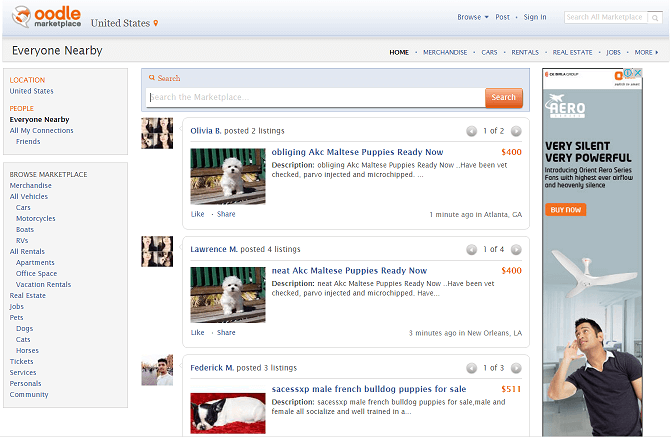Screen dimensions: 671x437
Task: Open Boats category
Action: (x=25, y=229)
